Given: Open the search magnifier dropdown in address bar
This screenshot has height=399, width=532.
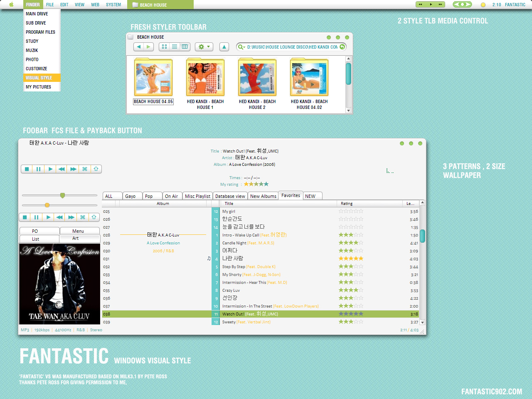Looking at the screenshot, I should tap(241, 47).
